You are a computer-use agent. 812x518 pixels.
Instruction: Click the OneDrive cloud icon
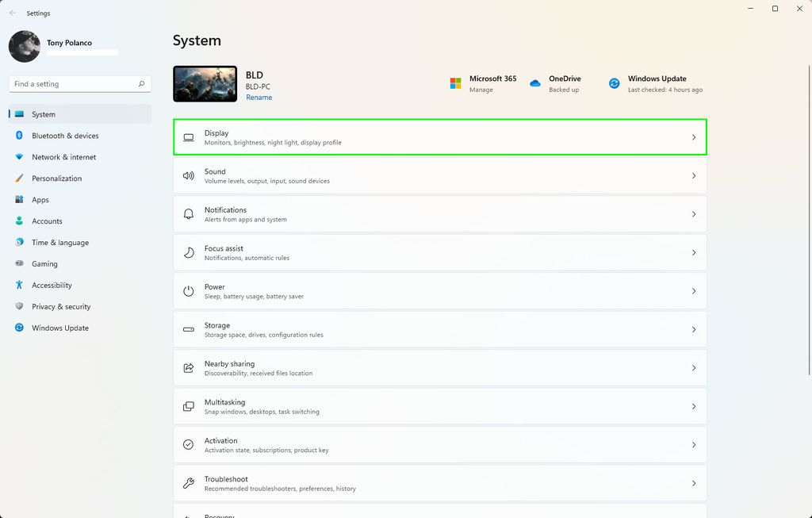(x=535, y=83)
